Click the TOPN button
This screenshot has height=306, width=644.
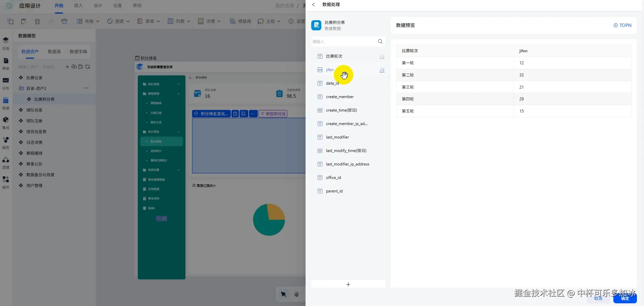[622, 25]
